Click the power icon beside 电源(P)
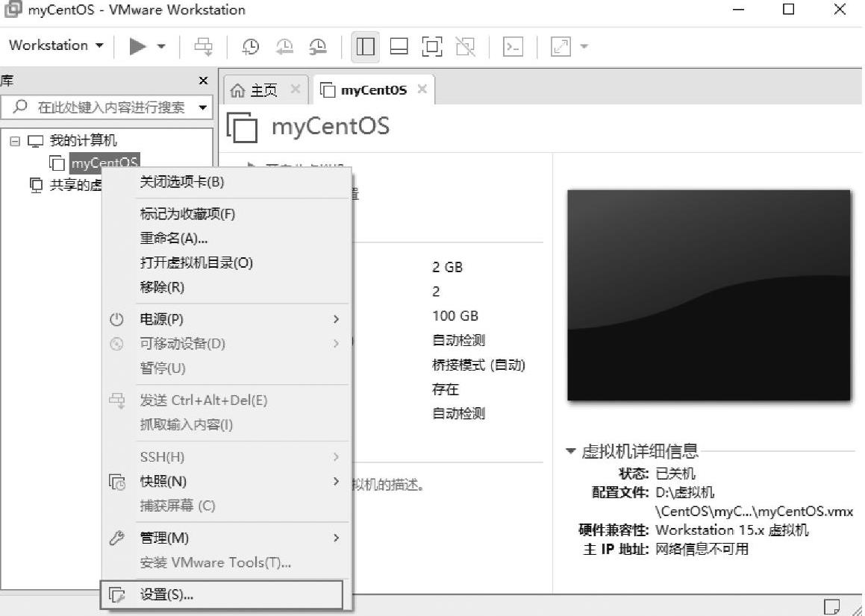The height and width of the screenshot is (616, 865). click(x=117, y=319)
